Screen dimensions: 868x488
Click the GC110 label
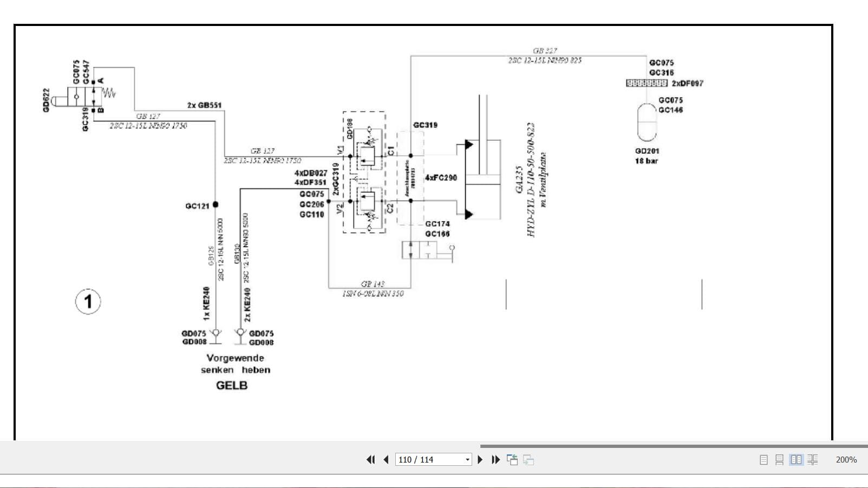pyautogui.click(x=312, y=214)
